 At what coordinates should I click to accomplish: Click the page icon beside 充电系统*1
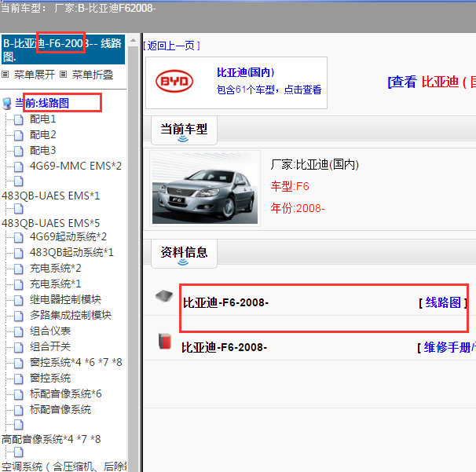click(19, 285)
